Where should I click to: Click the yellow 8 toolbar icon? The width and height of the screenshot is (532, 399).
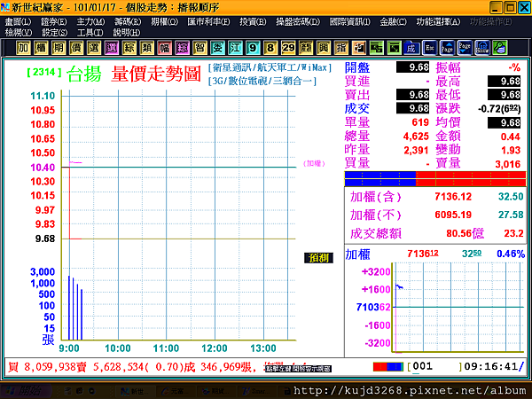point(270,48)
